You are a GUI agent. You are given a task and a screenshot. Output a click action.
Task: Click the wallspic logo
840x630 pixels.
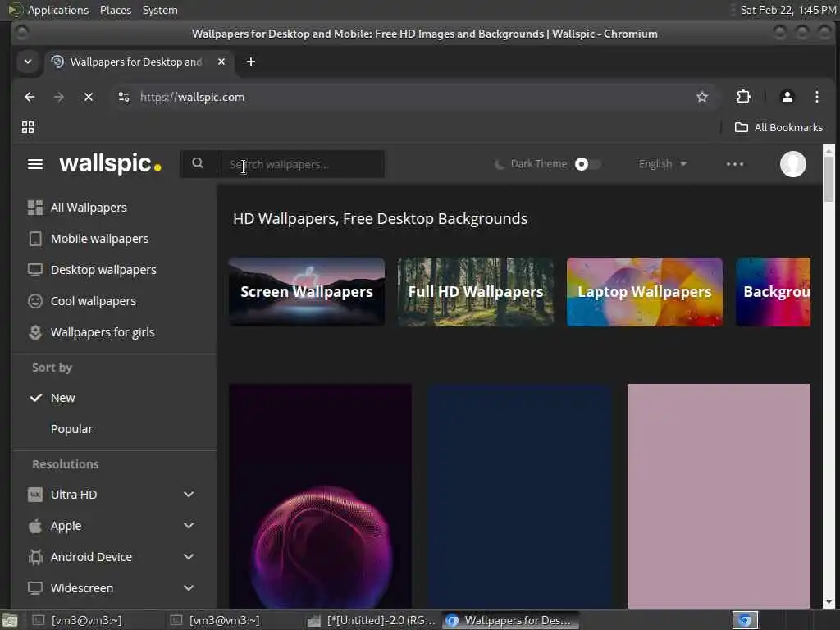click(x=110, y=163)
